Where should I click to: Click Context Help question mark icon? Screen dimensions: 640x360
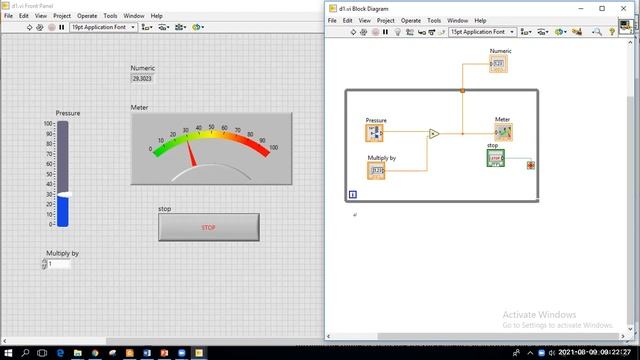(x=612, y=32)
